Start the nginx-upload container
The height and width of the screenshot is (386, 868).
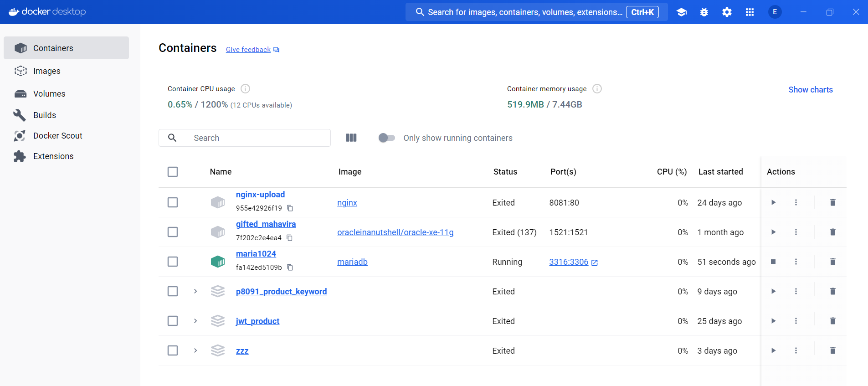773,202
